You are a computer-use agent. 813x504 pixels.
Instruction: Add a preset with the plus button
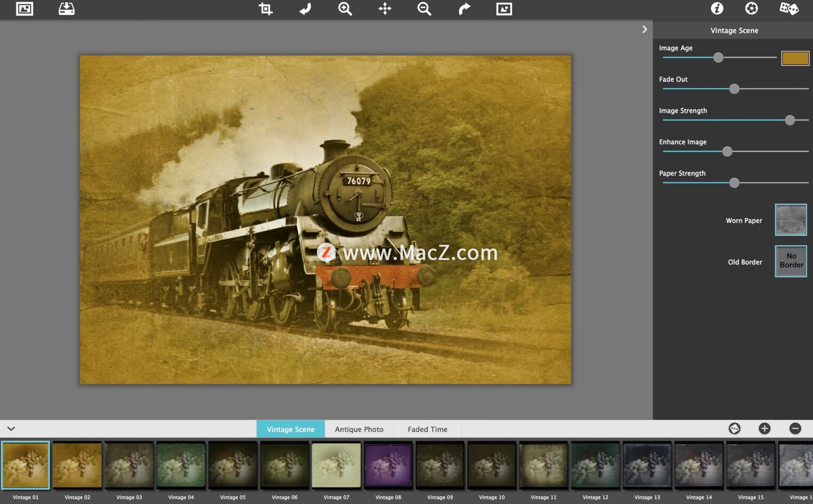point(764,428)
